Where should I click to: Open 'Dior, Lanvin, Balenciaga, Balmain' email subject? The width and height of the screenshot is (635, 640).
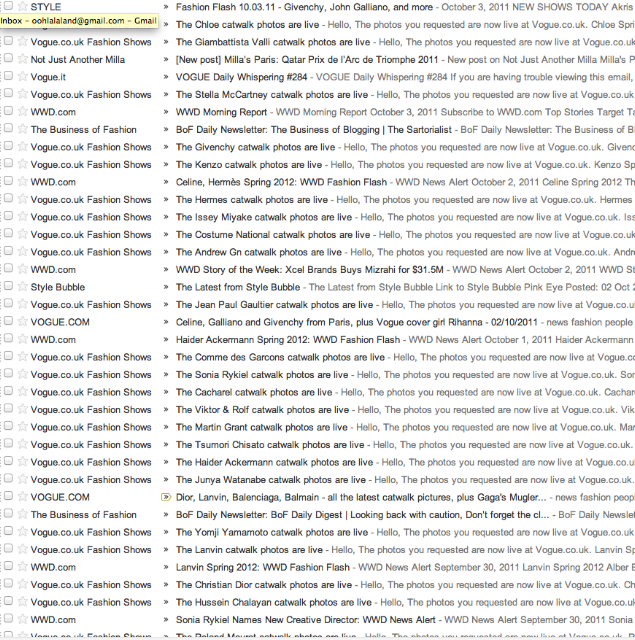361,497
